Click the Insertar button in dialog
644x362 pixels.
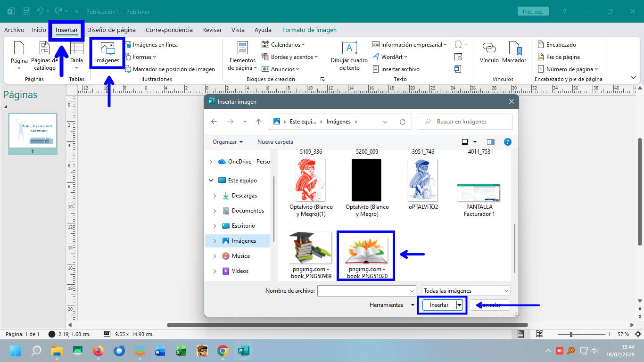click(439, 305)
